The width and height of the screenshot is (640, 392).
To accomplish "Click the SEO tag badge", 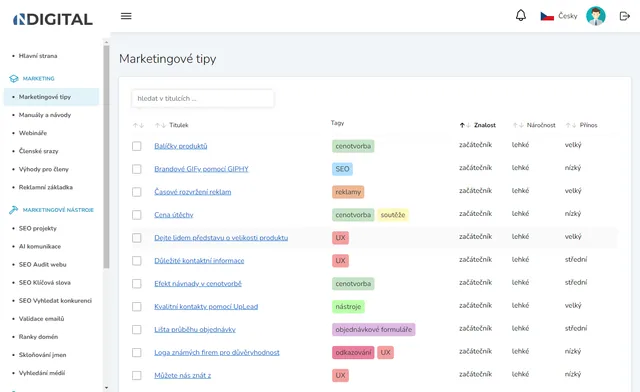I will (x=342, y=169).
